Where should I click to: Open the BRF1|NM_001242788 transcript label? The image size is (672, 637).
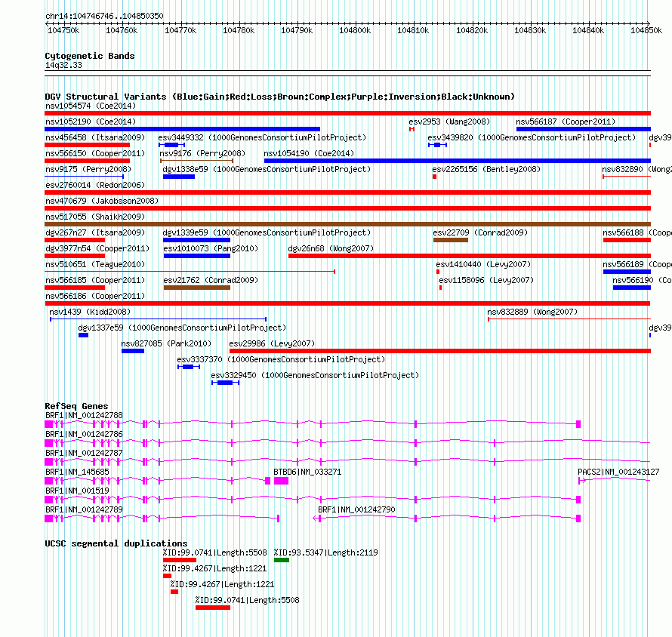84,416
